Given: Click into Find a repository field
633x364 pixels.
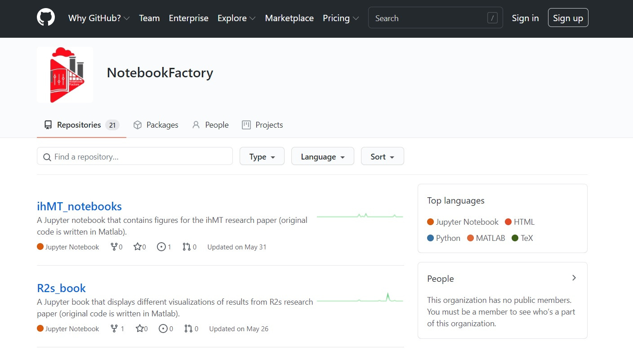Looking at the screenshot, I should (x=135, y=156).
